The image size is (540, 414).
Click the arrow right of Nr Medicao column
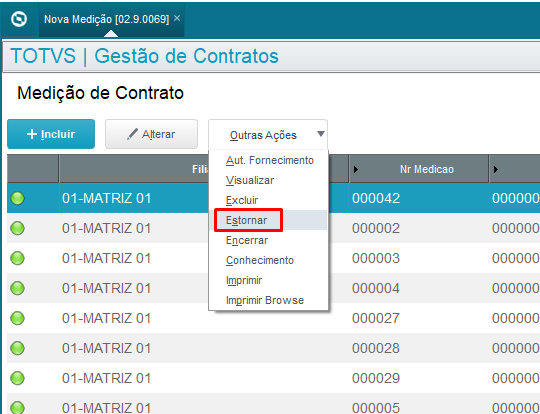(496, 169)
